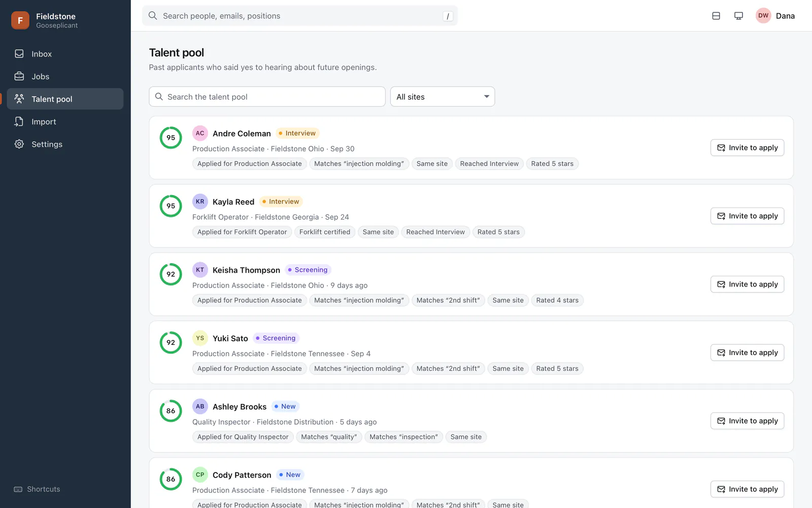The height and width of the screenshot is (508, 812).
Task: Open Yuki Sato's name link
Action: 230,338
